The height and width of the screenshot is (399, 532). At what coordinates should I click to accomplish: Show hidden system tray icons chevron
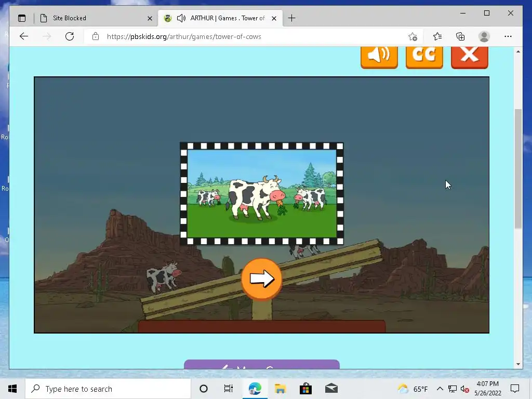click(x=440, y=389)
